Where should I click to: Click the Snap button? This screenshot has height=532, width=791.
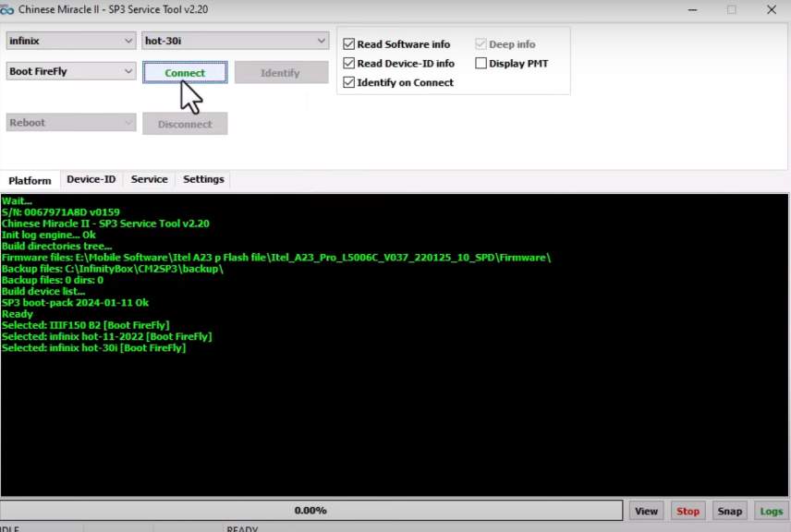click(729, 511)
